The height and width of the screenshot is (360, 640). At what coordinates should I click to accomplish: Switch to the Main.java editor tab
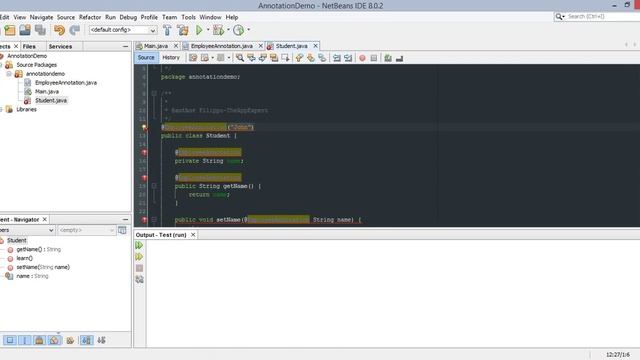tap(156, 46)
